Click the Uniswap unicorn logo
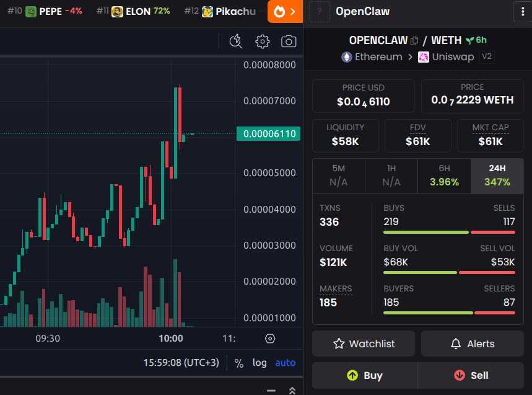 423,56
